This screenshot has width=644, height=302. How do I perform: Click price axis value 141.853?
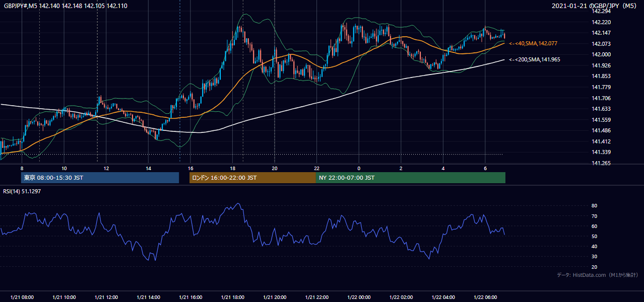pos(601,76)
